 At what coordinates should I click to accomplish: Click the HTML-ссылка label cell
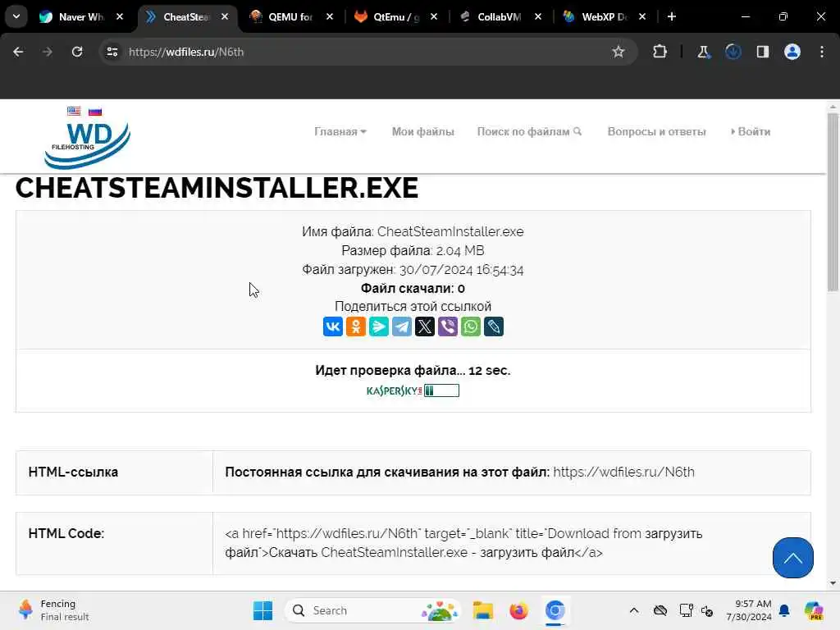[x=114, y=472]
